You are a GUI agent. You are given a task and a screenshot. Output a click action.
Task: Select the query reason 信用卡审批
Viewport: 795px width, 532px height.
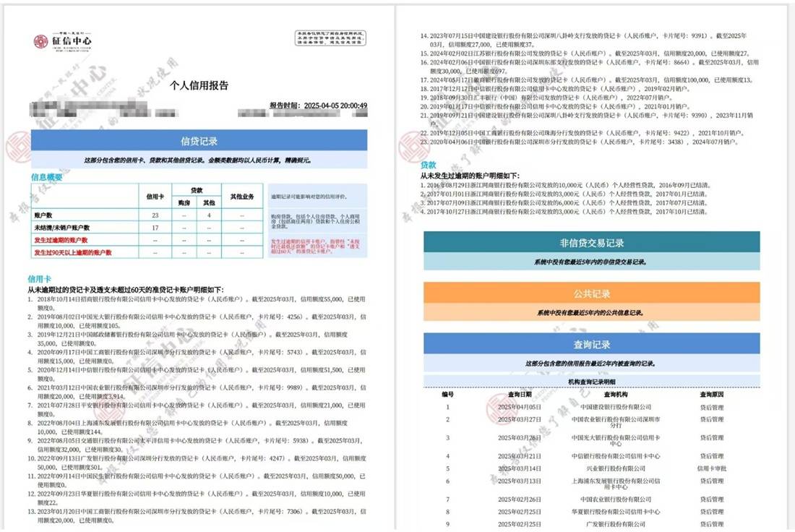[x=712, y=468]
